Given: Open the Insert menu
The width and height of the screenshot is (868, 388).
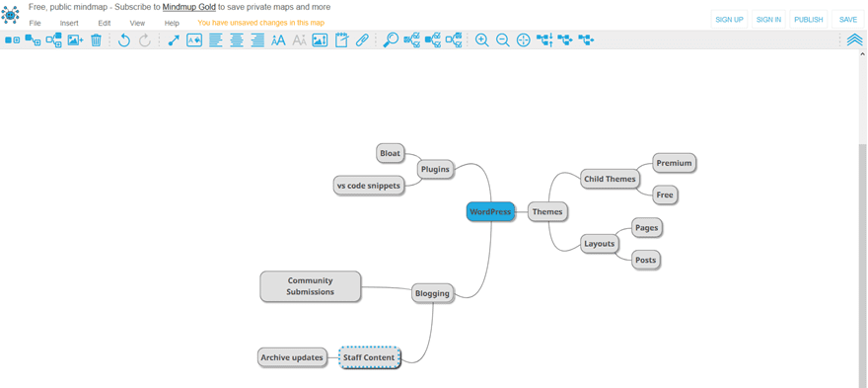Looking at the screenshot, I should [x=69, y=24].
